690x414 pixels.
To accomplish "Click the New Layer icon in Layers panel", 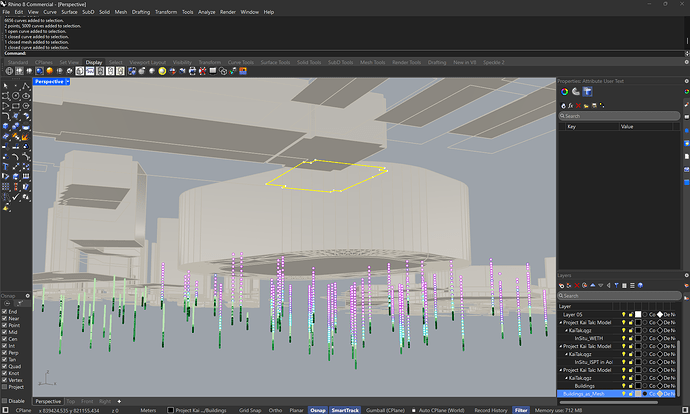I will pyautogui.click(x=562, y=286).
